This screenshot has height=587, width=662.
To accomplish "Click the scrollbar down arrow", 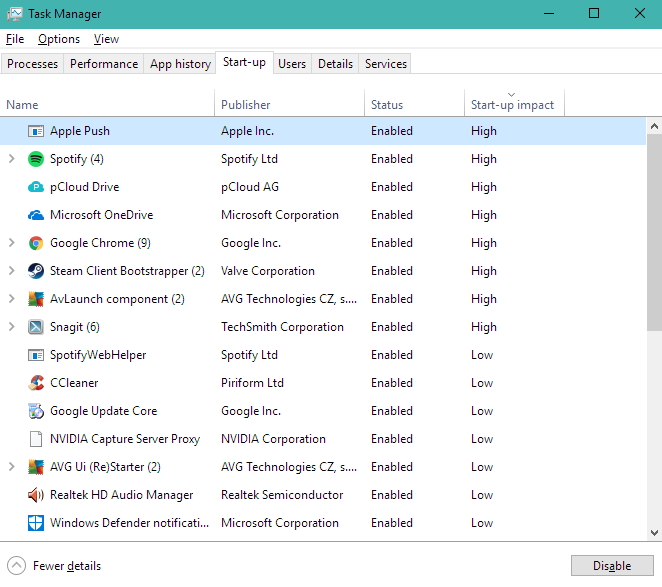I will (x=654, y=533).
